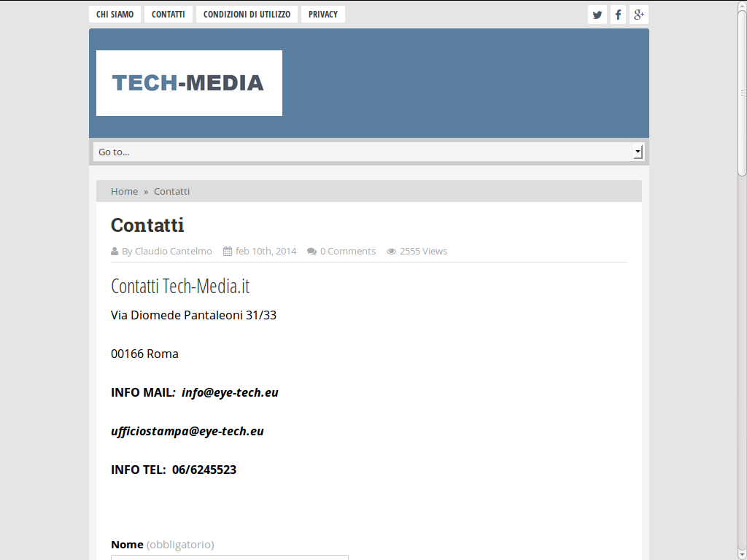Screen dimensions: 747x560
Task: Click the address 'Via Diomede Pantaleoni 31/33'
Action: click(x=193, y=315)
